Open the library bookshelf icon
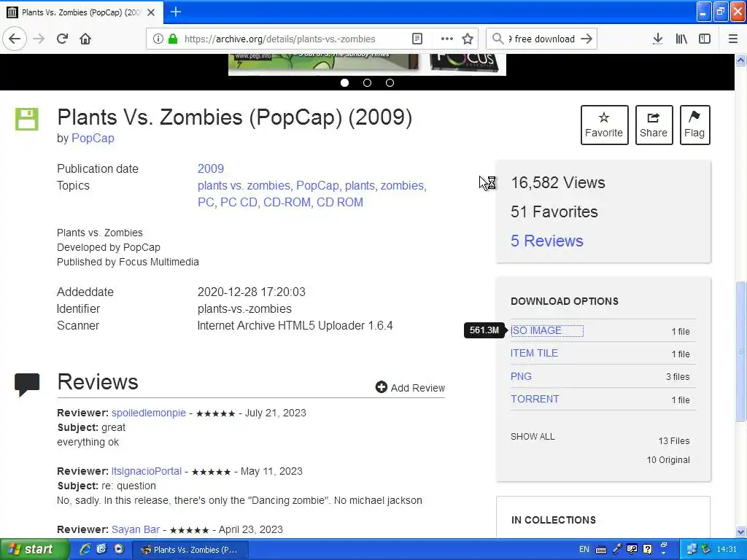Screen dimensions: 747x560 [681, 39]
